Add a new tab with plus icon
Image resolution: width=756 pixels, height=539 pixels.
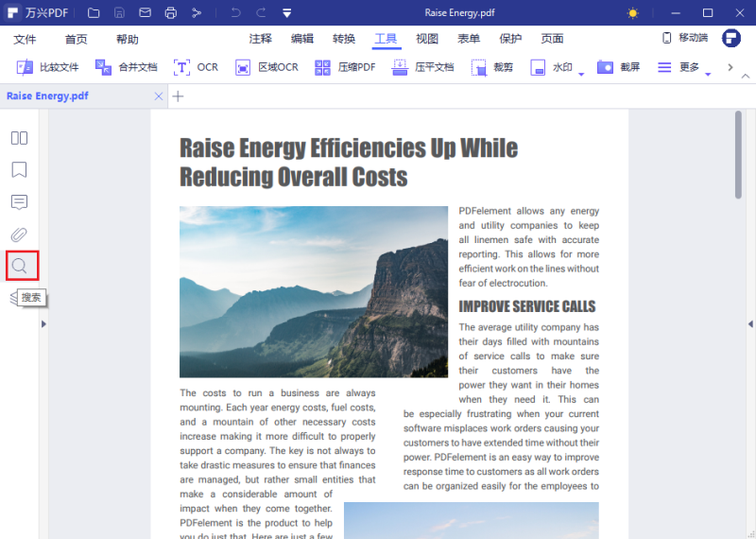pyautogui.click(x=178, y=96)
